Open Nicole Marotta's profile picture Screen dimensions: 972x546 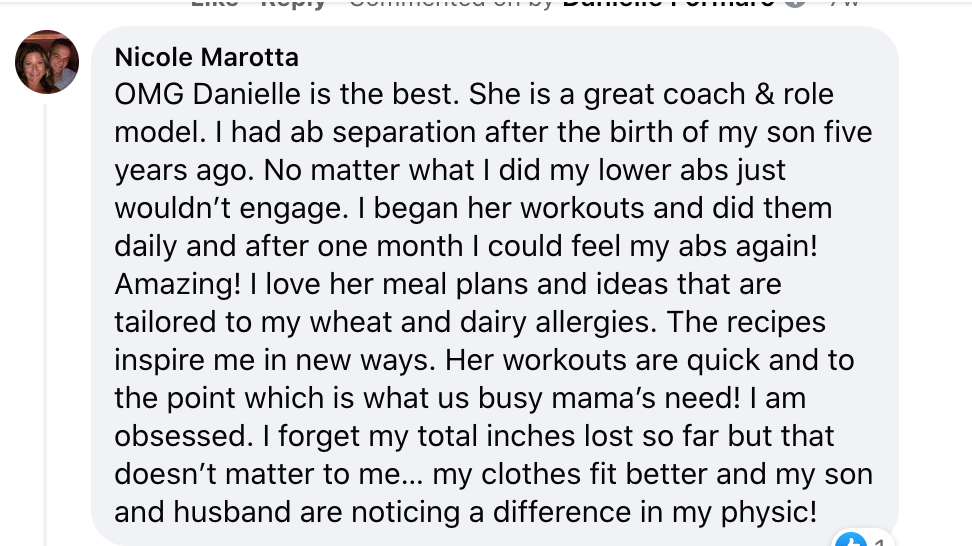coord(47,62)
